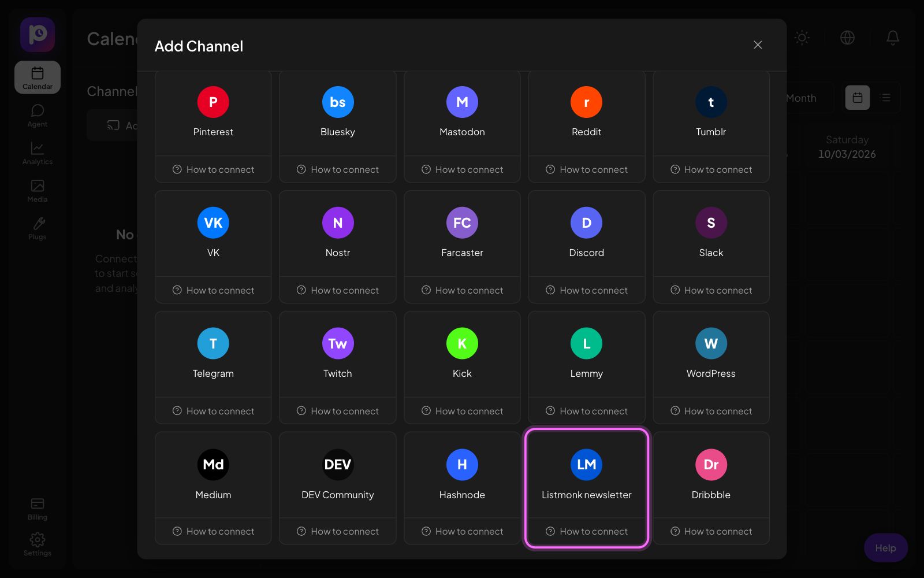
Task: Pick the Kick channel icon
Action: 462,343
